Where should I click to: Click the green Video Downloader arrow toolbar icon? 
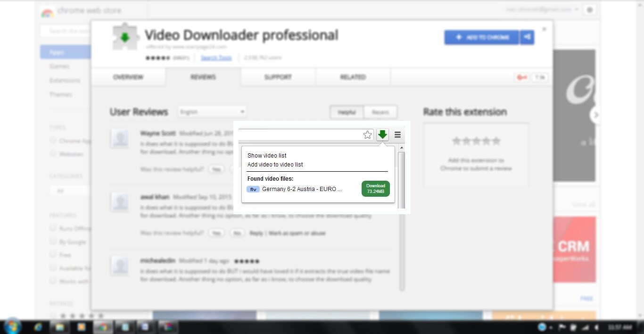coord(382,135)
